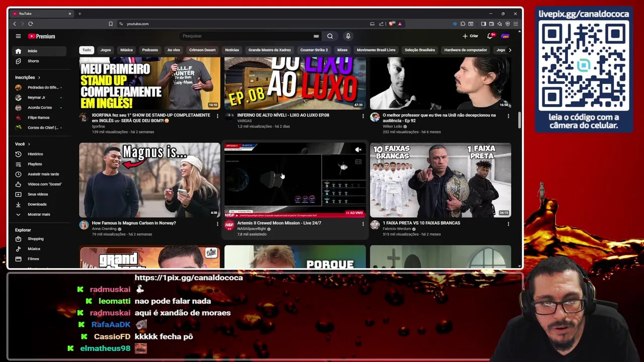Expand Mostrar mais in the sidebar
The image size is (644, 362).
tap(39, 214)
